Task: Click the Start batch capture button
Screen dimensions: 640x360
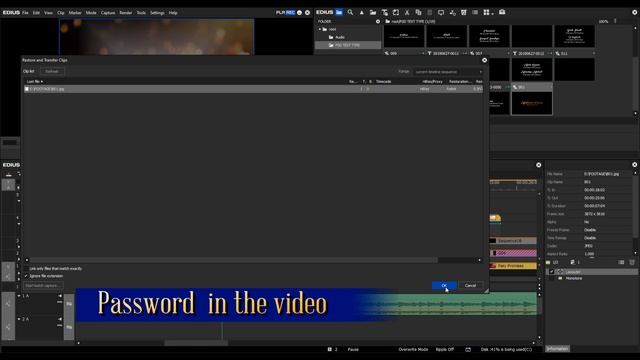Action: point(42,285)
